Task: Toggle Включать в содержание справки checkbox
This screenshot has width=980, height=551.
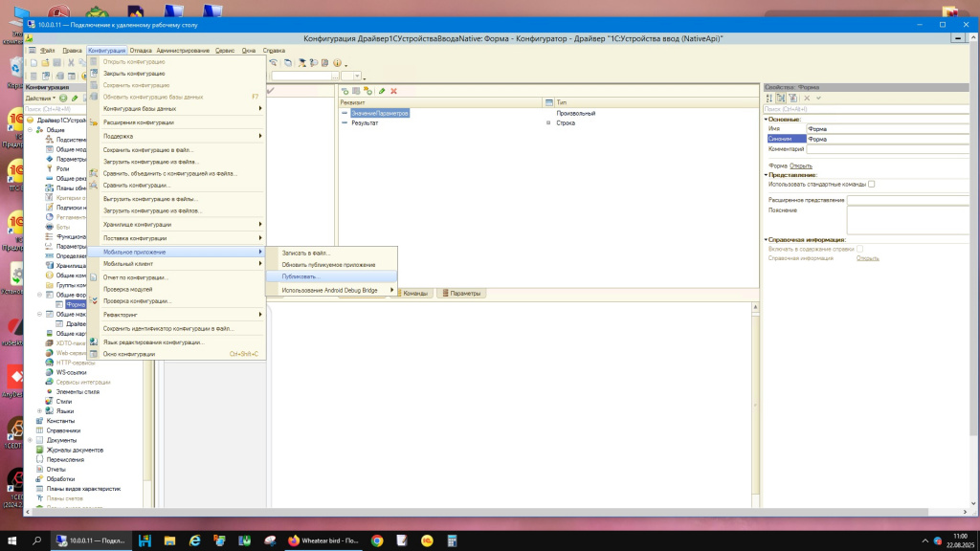Action: [x=860, y=249]
